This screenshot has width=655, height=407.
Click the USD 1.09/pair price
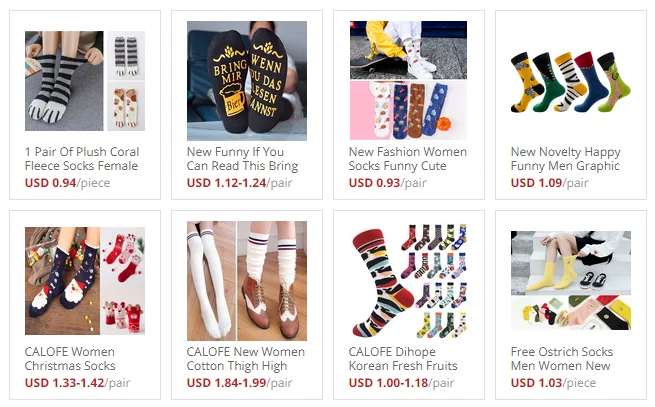point(549,183)
